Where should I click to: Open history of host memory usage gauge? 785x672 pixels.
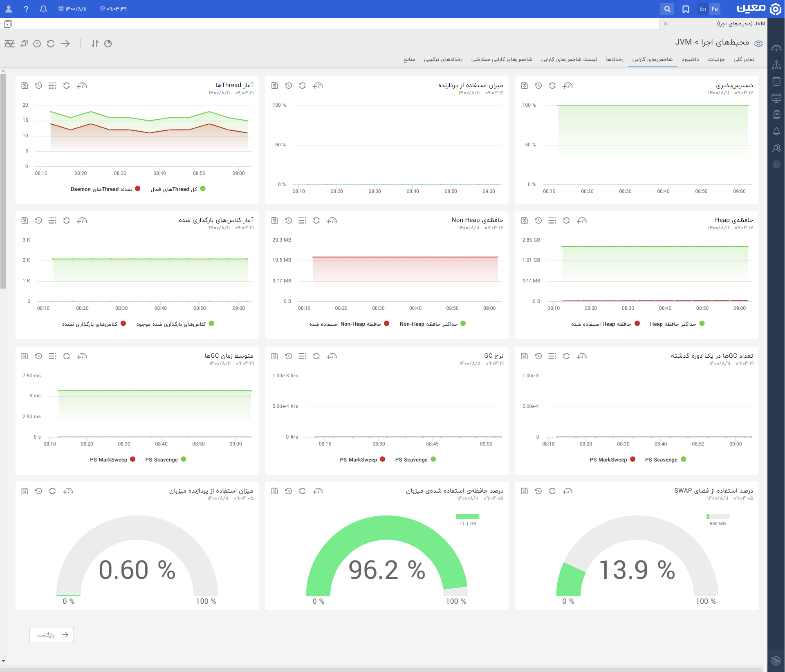(288, 491)
